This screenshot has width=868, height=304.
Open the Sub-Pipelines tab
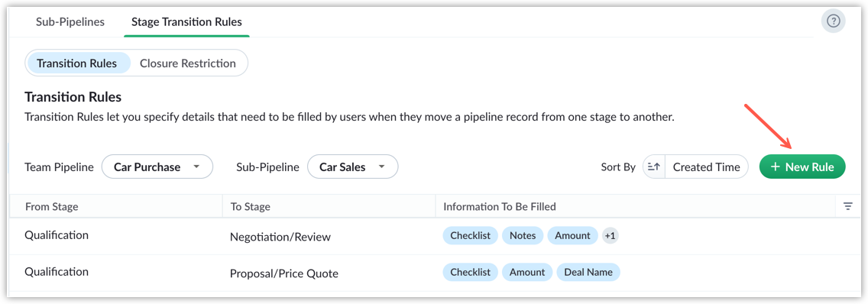(x=70, y=21)
